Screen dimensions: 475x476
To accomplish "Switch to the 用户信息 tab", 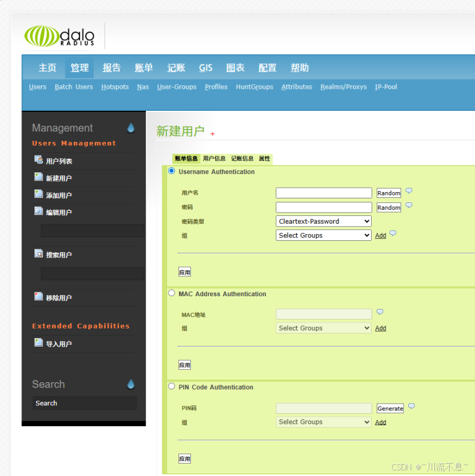I will (x=214, y=158).
